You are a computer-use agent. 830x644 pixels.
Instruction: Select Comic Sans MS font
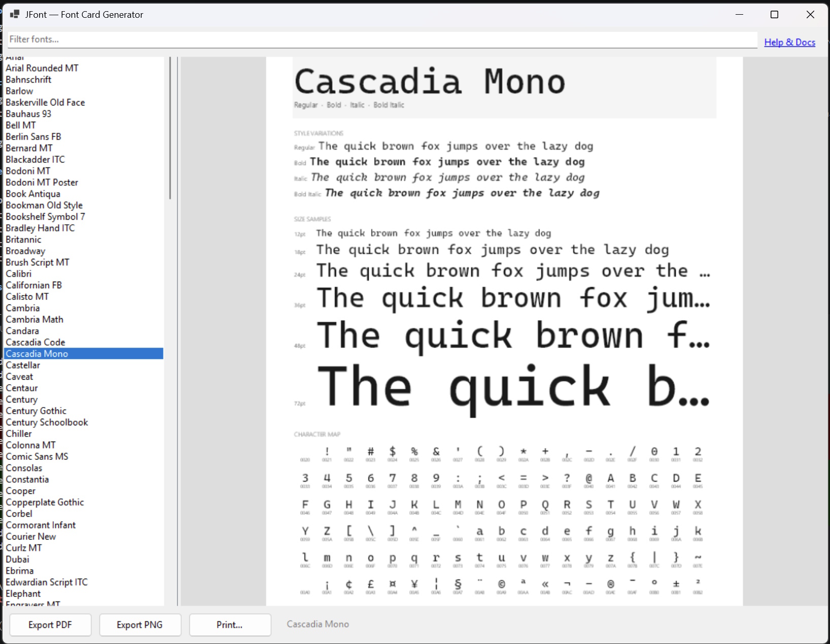(x=84, y=456)
